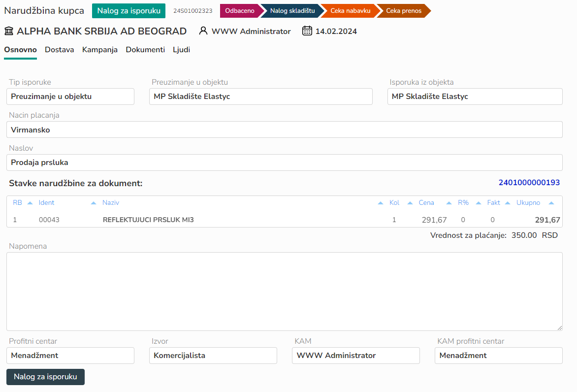Click the total cell 291,67 in bold
This screenshot has width=577, height=392.
[547, 220]
